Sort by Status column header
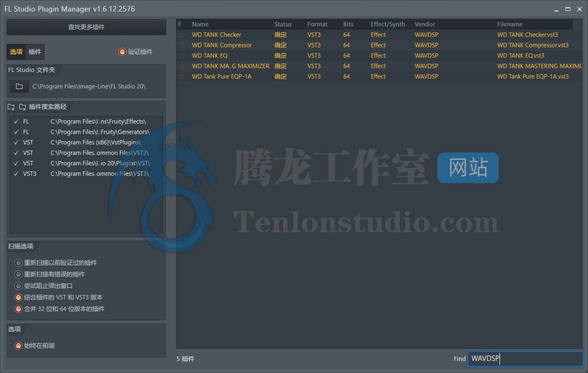Screen dimensions: 588x373 tap(283, 24)
